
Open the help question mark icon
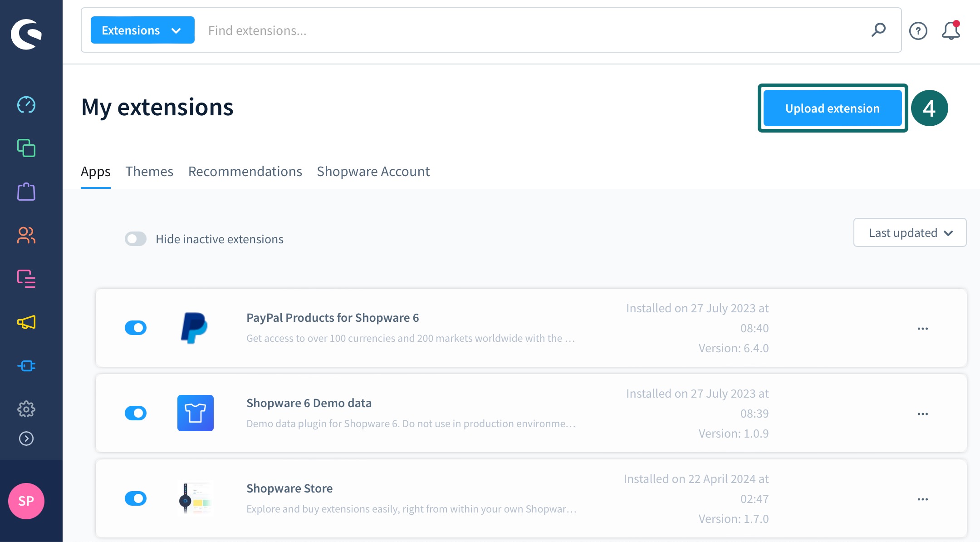pos(918,31)
